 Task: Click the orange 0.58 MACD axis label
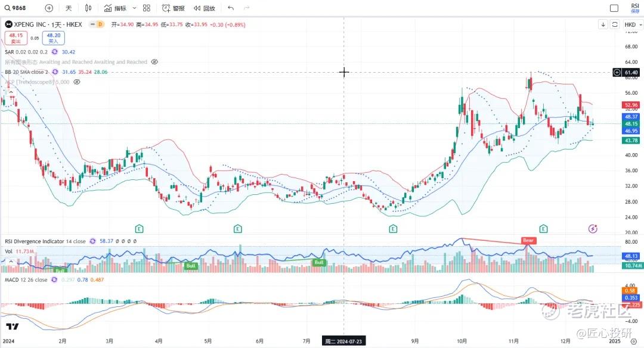[631, 291]
